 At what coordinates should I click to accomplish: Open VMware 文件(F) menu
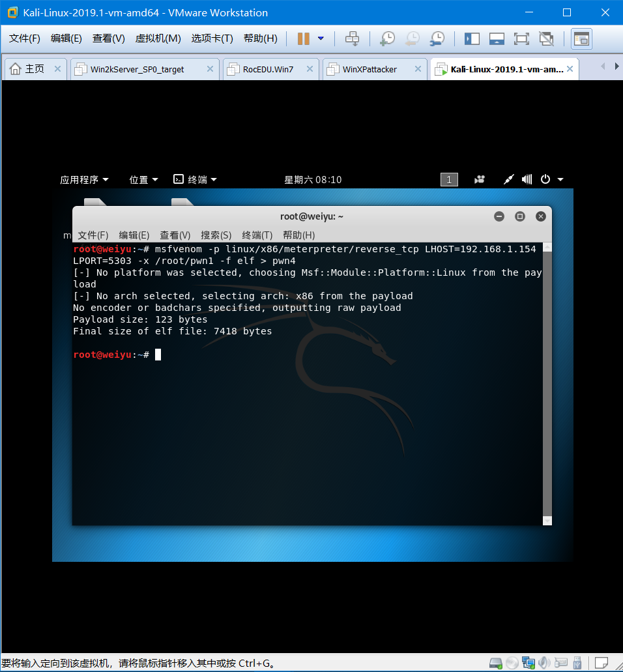tap(24, 38)
